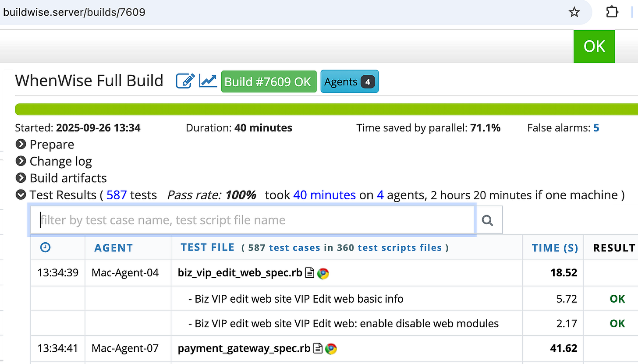Image resolution: width=638 pixels, height=364 pixels.
Task: Click Chrome icon next to biz_vip_edit_web_spec.rb
Action: coord(323,274)
